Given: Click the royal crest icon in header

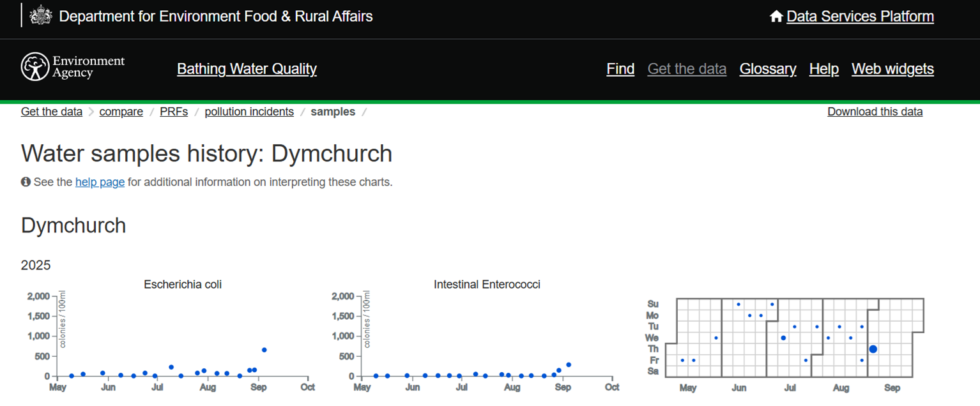Looking at the screenshot, I should pyautogui.click(x=41, y=16).
